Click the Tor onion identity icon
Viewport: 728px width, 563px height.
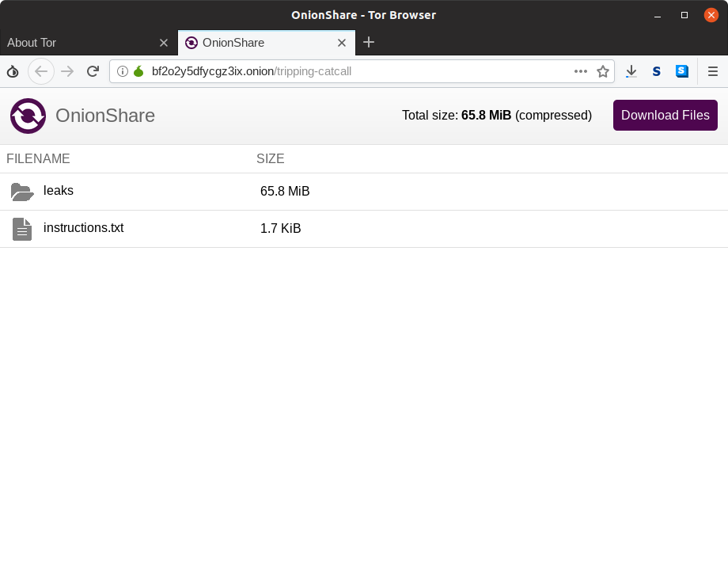click(13, 71)
